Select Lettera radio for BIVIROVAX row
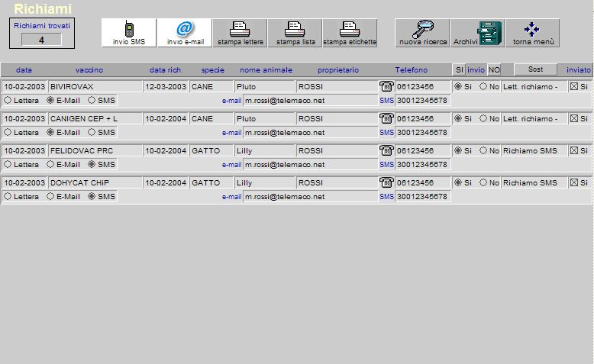This screenshot has width=594, height=364. click(8, 101)
